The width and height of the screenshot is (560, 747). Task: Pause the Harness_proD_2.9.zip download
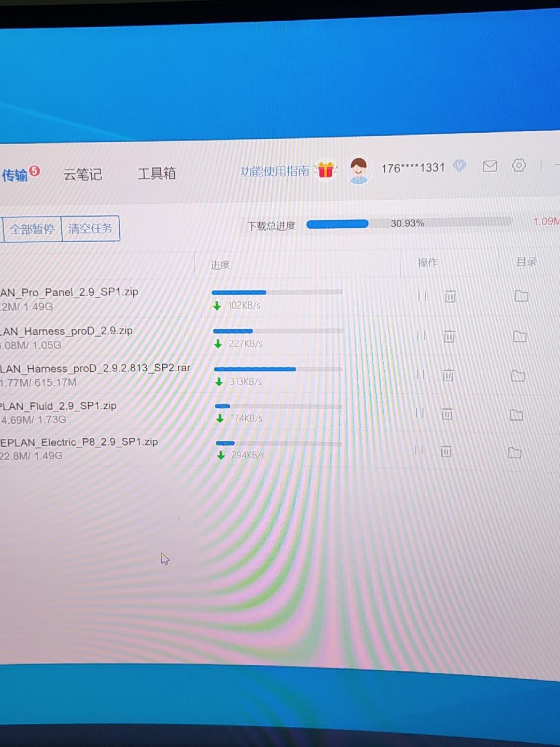point(421,336)
